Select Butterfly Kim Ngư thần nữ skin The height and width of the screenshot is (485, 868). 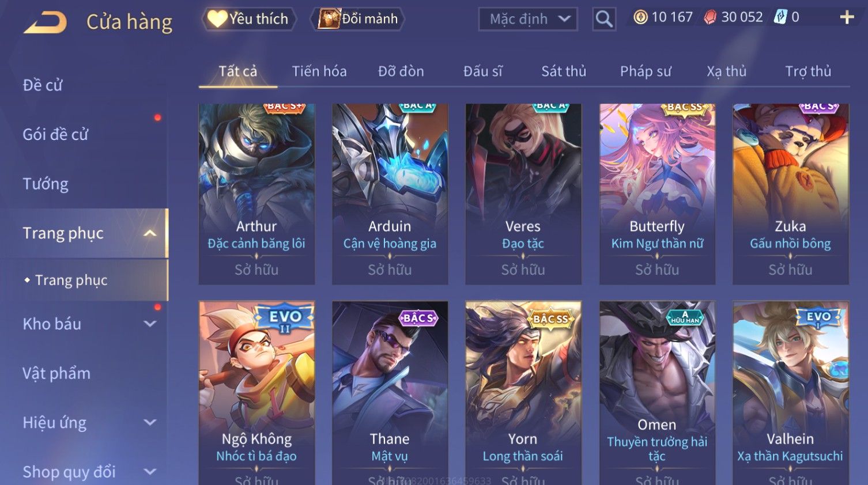(x=657, y=194)
